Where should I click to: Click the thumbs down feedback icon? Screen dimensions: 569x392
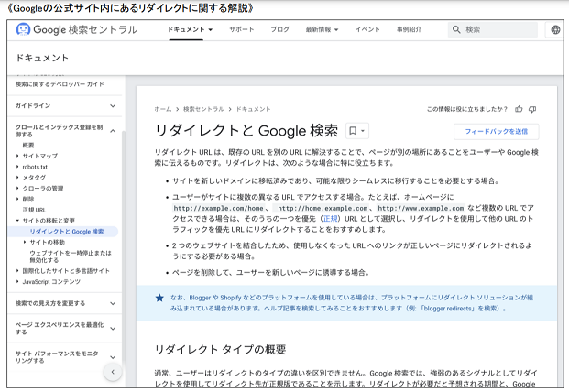tap(532, 109)
